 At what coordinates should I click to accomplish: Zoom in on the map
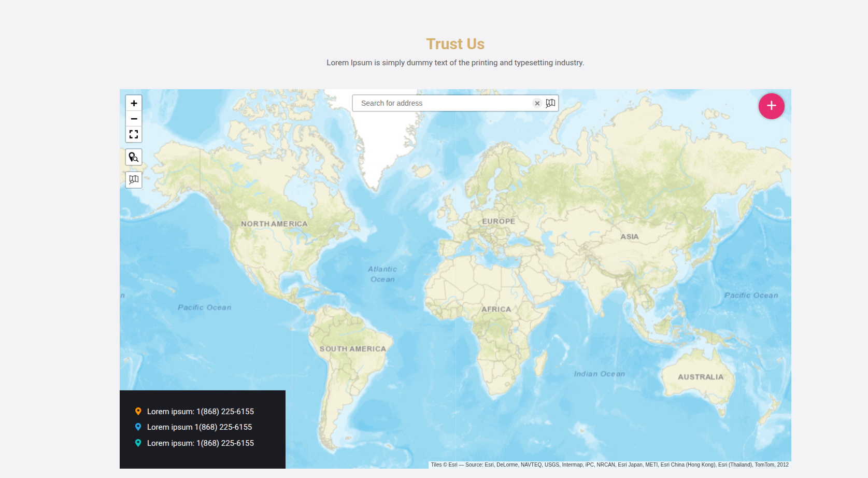click(134, 103)
